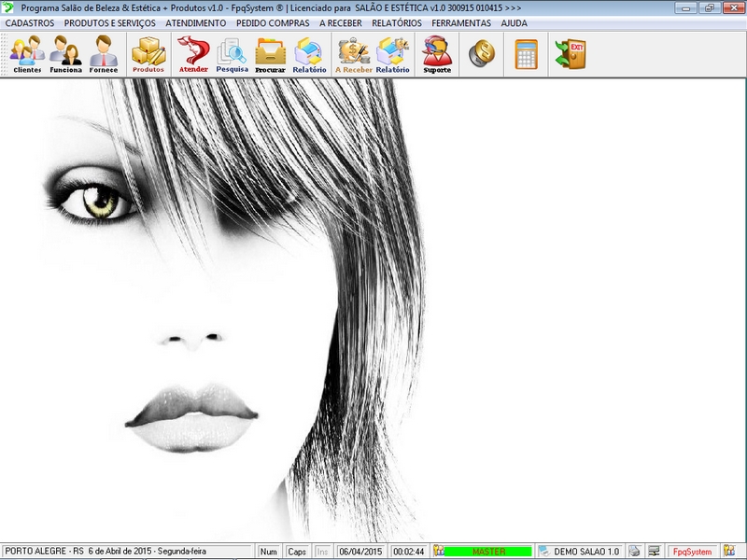Click the green Exit door icon
This screenshot has height=560, width=747.
tap(570, 54)
